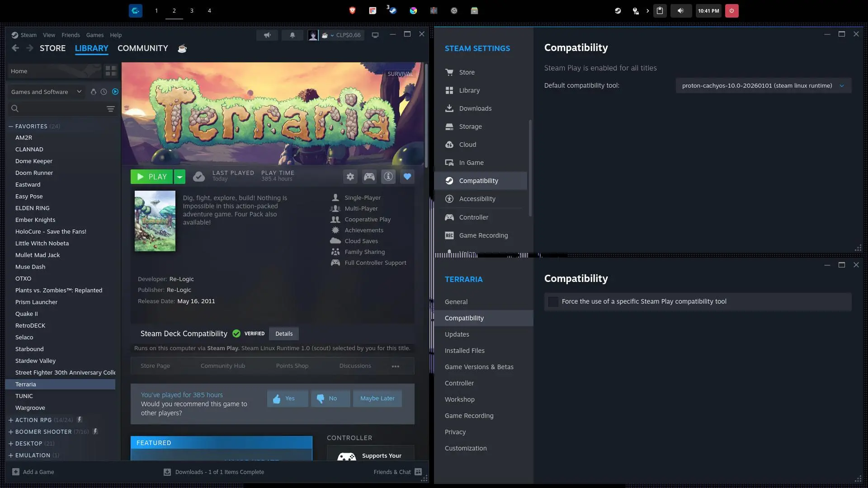
Task: Click the green PLAY button
Action: 152,177
